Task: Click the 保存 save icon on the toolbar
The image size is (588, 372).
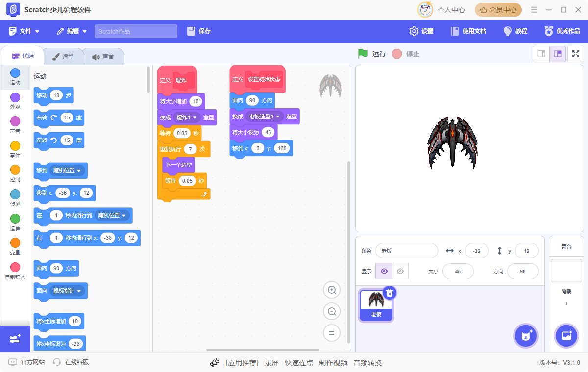Action: (x=192, y=31)
